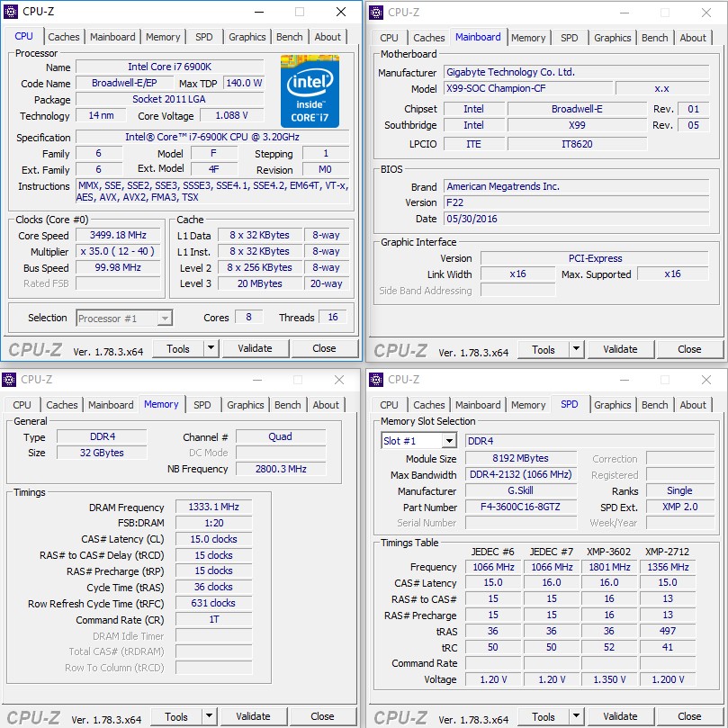Screen dimensions: 728x728
Task: Click the core voltage value '1.088 V'
Action: 231,115
